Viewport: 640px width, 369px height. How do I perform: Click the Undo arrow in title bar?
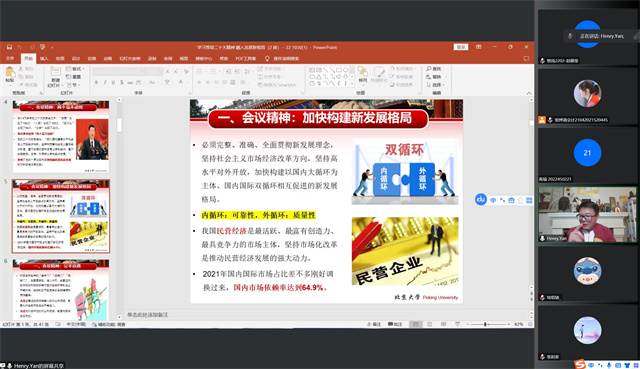[x=20, y=47]
